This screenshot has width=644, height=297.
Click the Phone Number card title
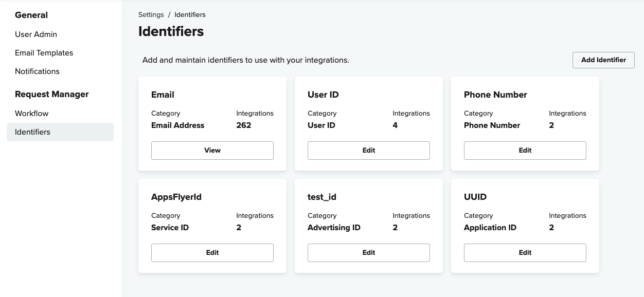pyautogui.click(x=495, y=95)
